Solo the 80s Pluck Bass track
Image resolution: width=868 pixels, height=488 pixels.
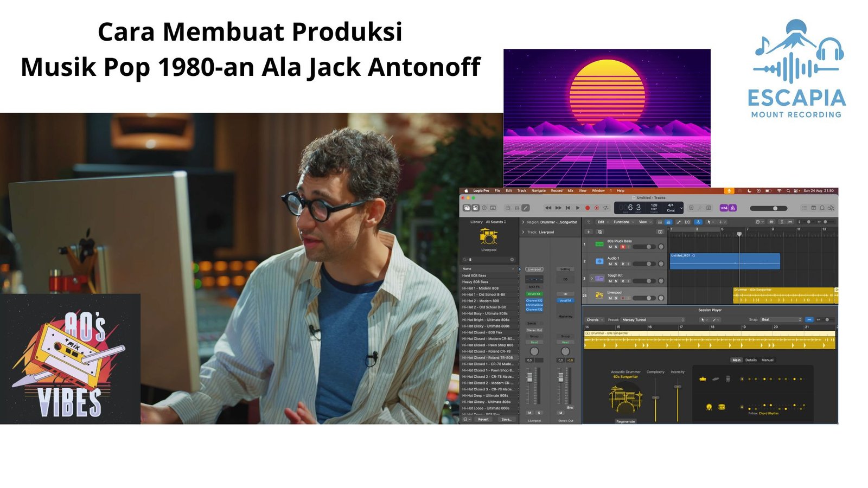(x=616, y=247)
